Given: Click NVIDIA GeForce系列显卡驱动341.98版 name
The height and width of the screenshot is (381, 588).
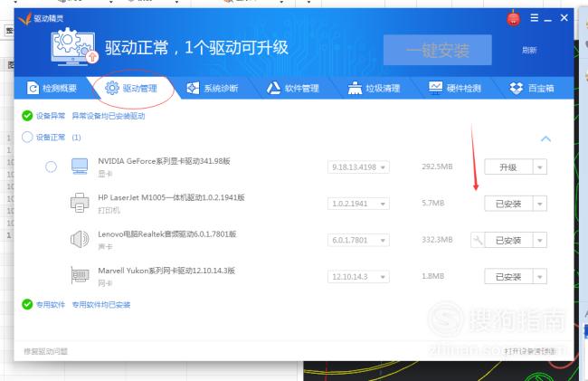Looking at the screenshot, I should 164,161.
